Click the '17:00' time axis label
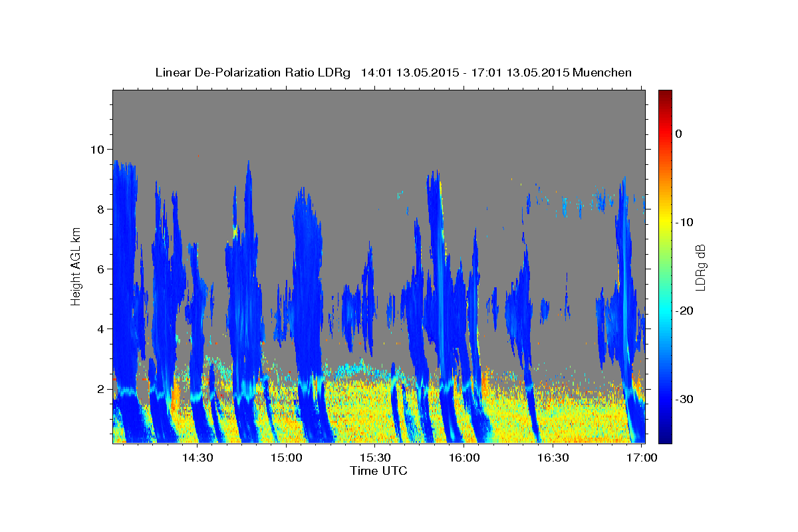Image resolution: width=798 pixels, height=532 pixels. (x=642, y=458)
